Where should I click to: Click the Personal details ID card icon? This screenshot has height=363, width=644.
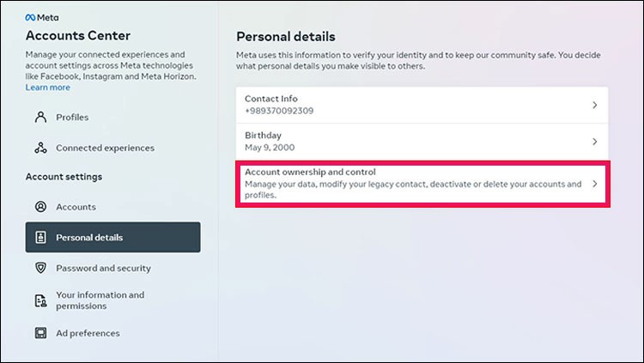(x=40, y=238)
